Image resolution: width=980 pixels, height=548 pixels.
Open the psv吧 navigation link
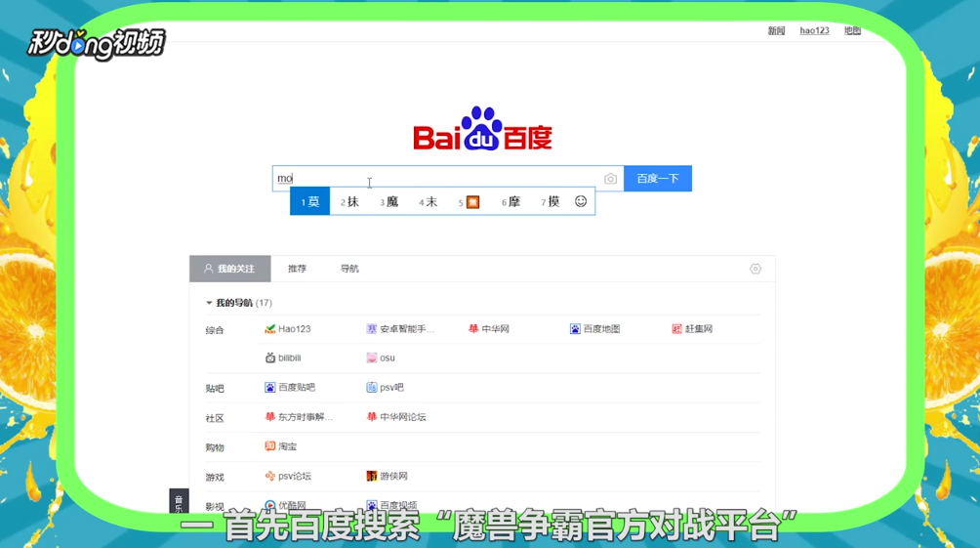385,387
